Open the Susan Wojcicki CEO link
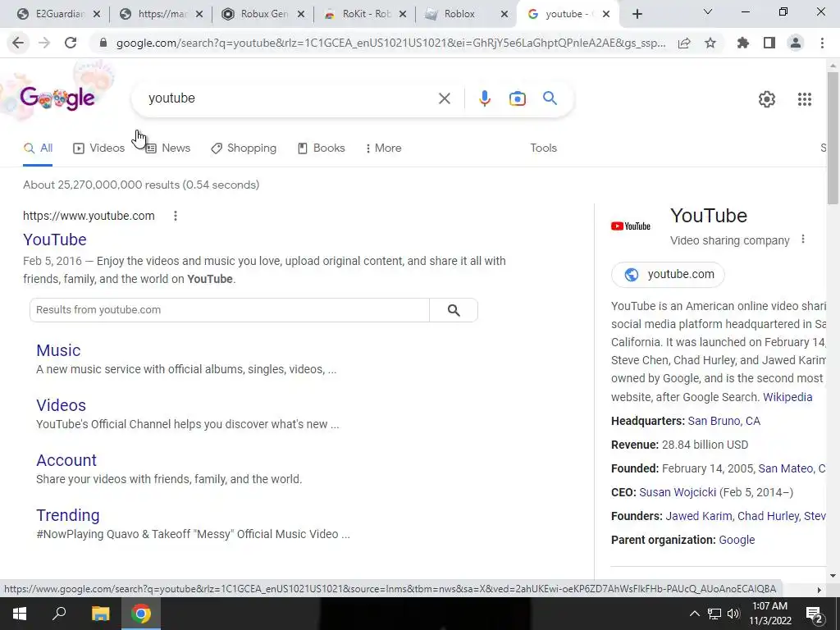 pos(677,492)
